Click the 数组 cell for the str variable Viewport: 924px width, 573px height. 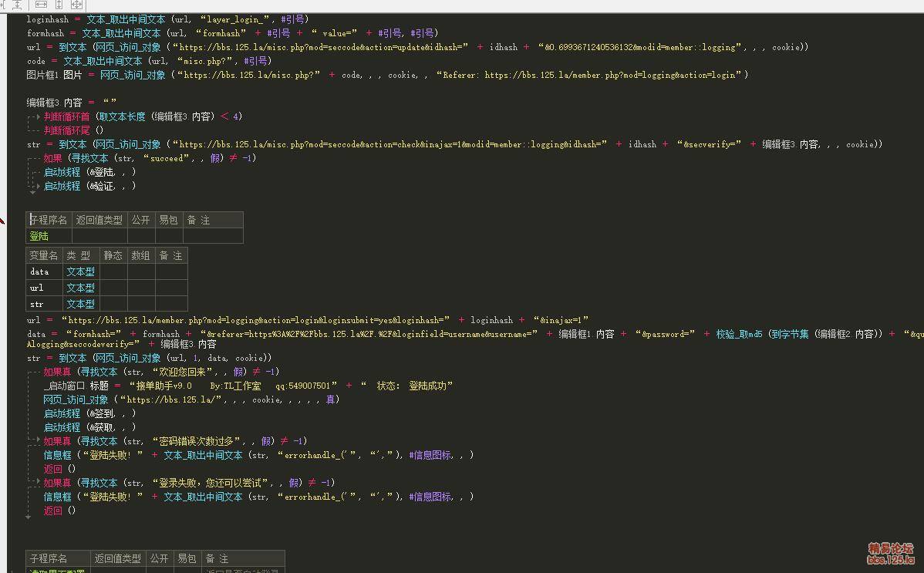pyautogui.click(x=141, y=304)
